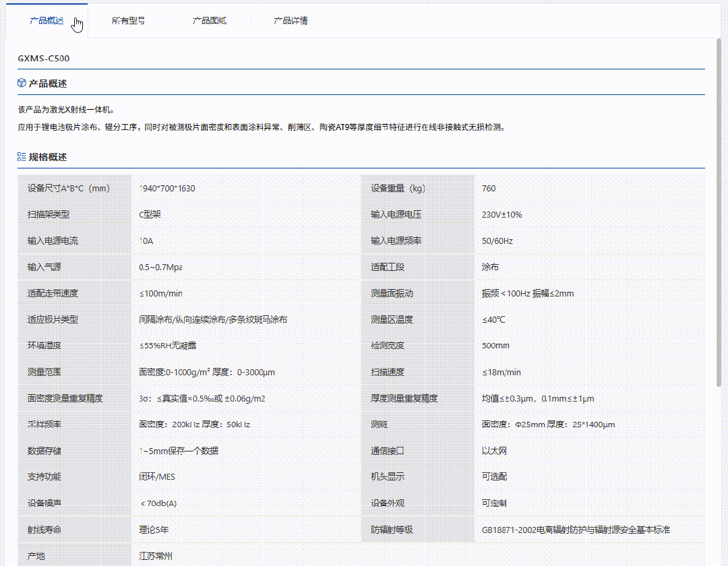Image resolution: width=728 pixels, height=566 pixels.
Task: Select the air source value 0.5~0.7Mpa
Action: tap(160, 268)
